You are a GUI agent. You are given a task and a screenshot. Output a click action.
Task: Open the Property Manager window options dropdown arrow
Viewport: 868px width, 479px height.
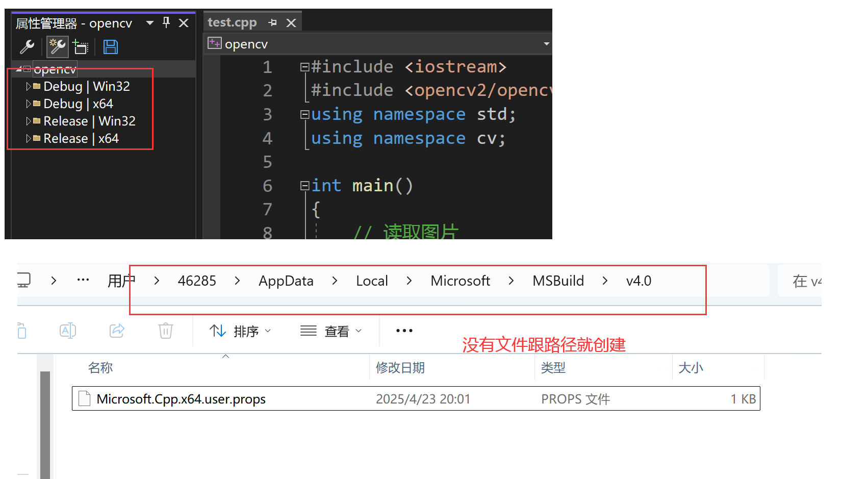coord(150,23)
